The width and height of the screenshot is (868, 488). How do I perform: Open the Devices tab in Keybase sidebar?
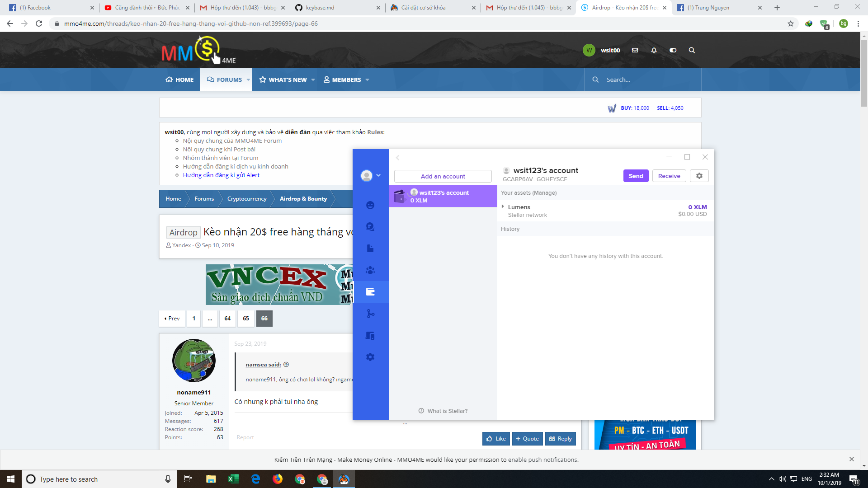[x=370, y=335]
